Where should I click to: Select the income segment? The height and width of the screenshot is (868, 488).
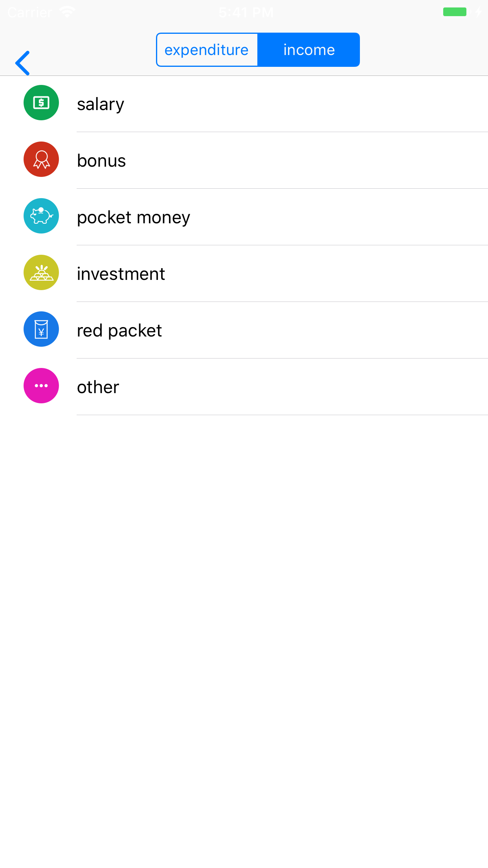point(309,50)
